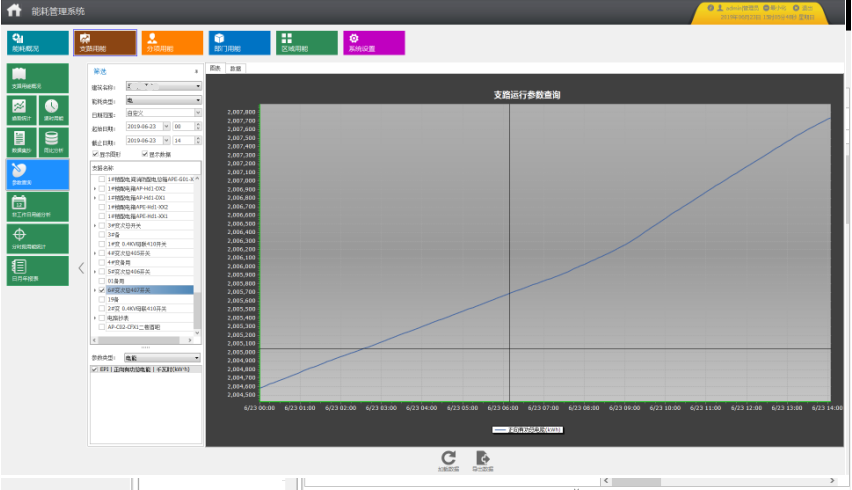Click the home icon in title bar
The image size is (852, 490).
14,11
